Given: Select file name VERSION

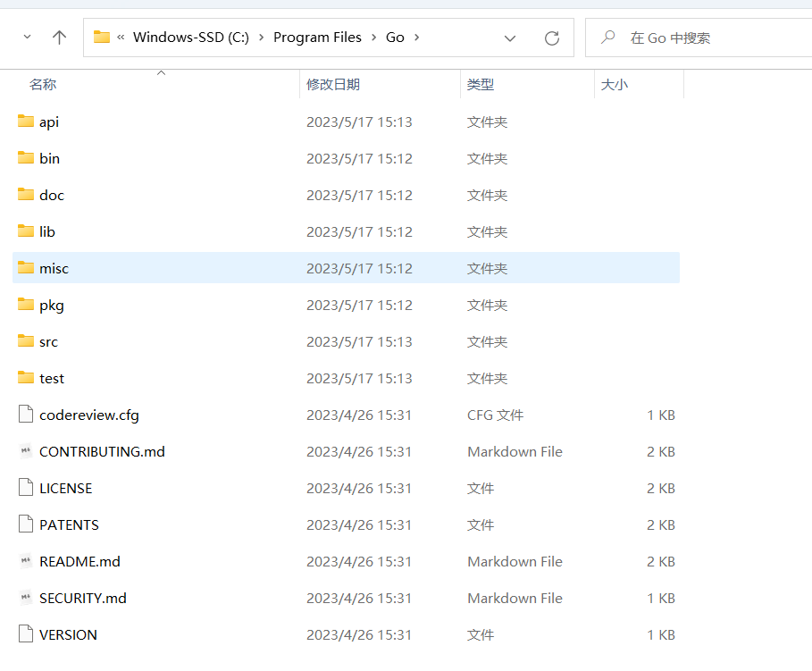Looking at the screenshot, I should point(69,635).
